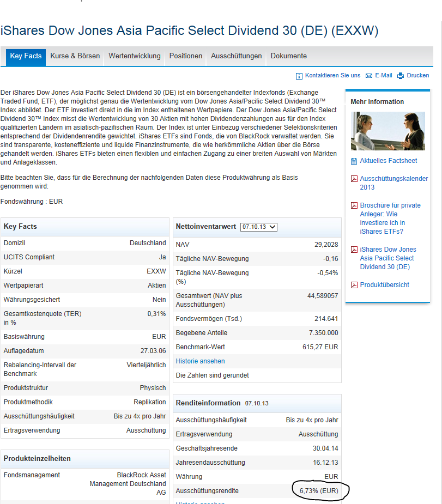Click Historie ansehen under Benchmark-Wert
Viewport: 442px width, 504px height.
(x=200, y=361)
